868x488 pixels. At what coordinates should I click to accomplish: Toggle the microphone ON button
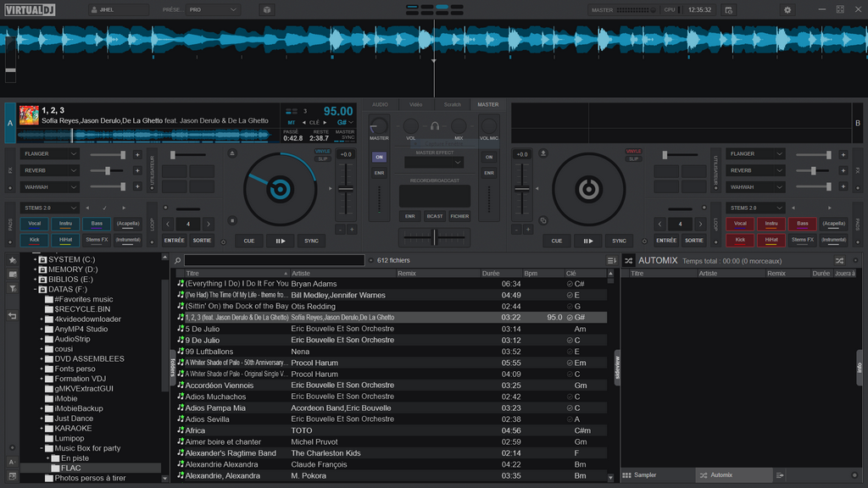click(489, 157)
